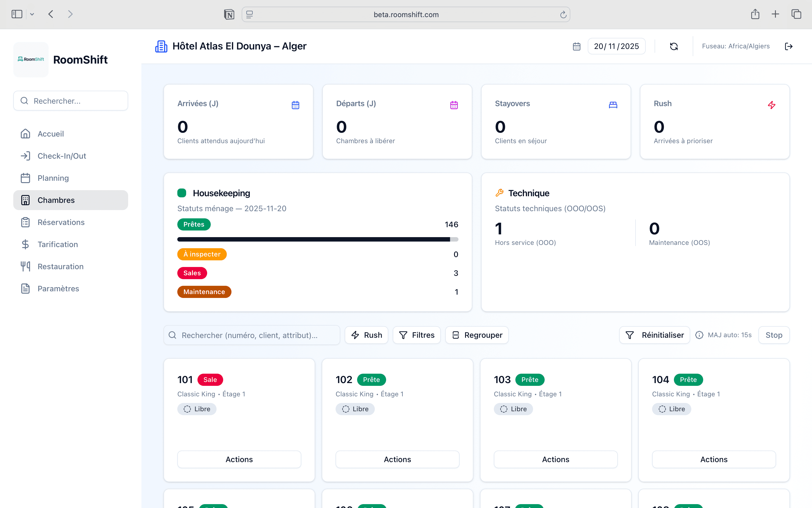This screenshot has width=812, height=508.
Task: Click the refresh sync icon in header
Action: coord(674,46)
